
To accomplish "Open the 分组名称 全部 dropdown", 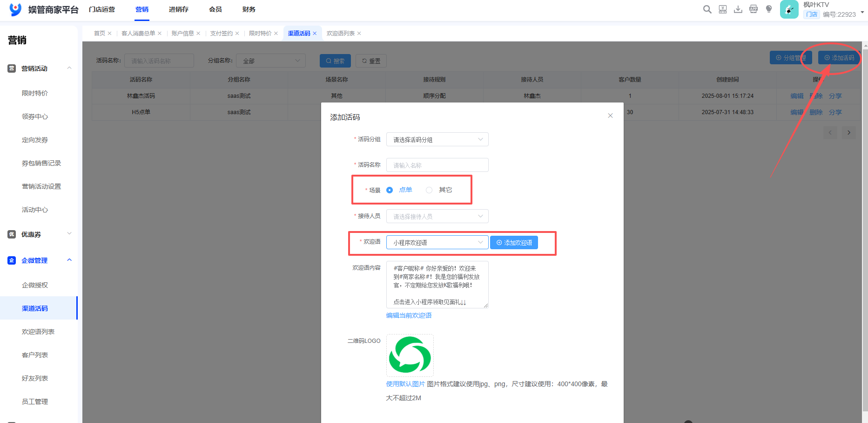I will tap(270, 61).
